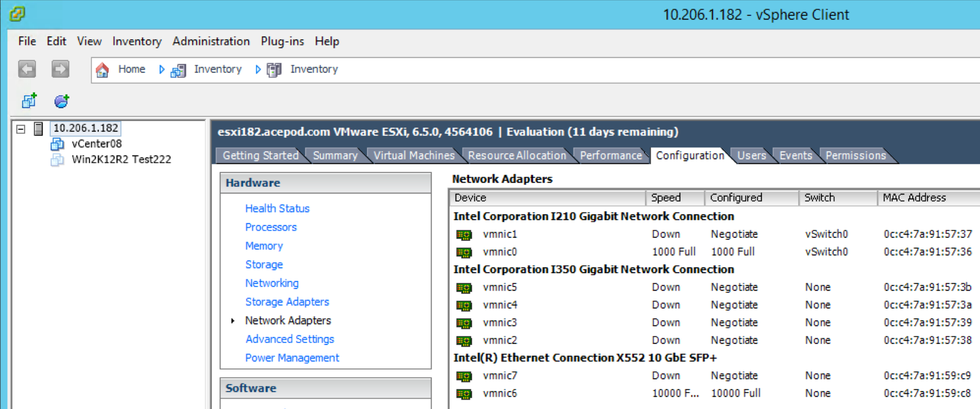The image size is (980, 409).
Task: Click the vmnic1 network adapter icon
Action: 464,235
